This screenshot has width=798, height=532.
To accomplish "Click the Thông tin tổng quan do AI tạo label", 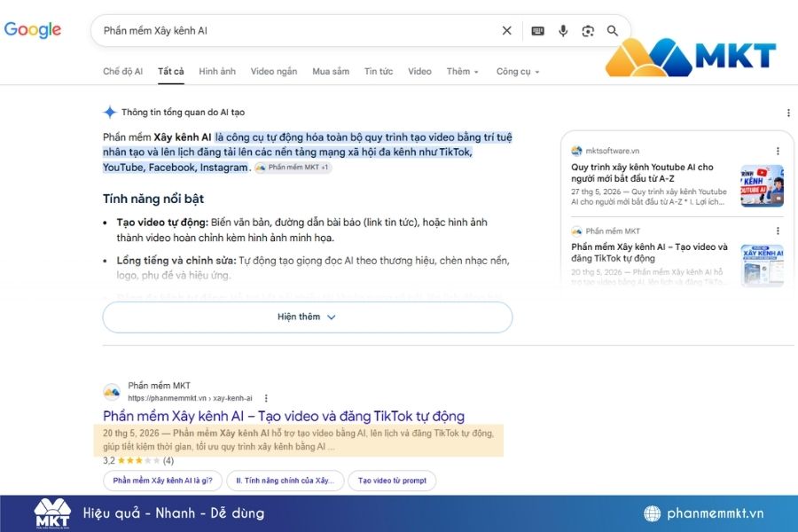I will pos(183,112).
